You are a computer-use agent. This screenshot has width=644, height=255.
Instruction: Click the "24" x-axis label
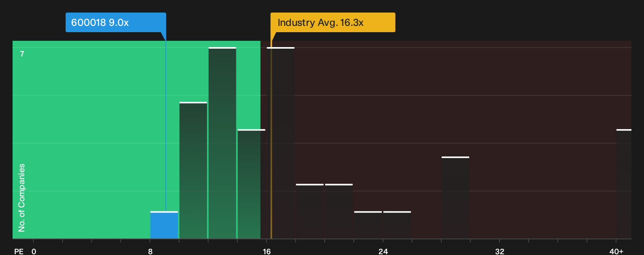point(383,251)
